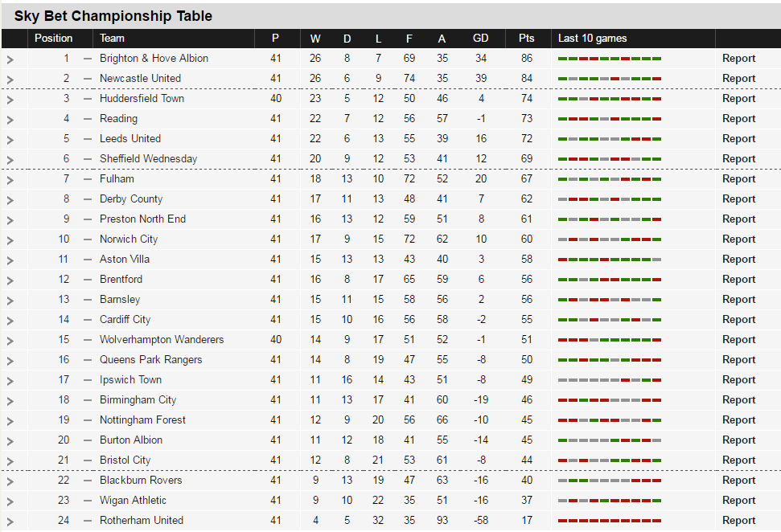Expand the Rotherham United row chevron
781x532 pixels.
click(x=10, y=521)
